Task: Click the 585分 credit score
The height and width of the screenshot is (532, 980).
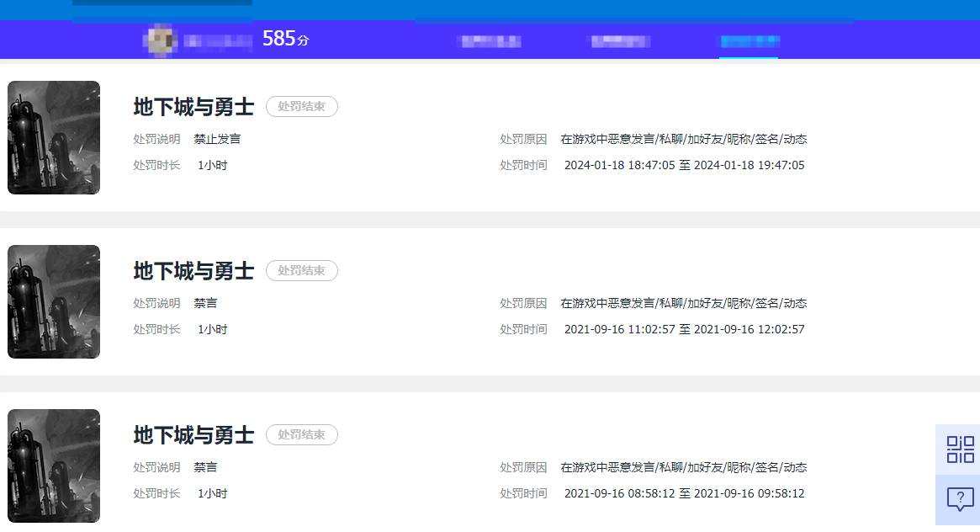Action: pyautogui.click(x=286, y=39)
